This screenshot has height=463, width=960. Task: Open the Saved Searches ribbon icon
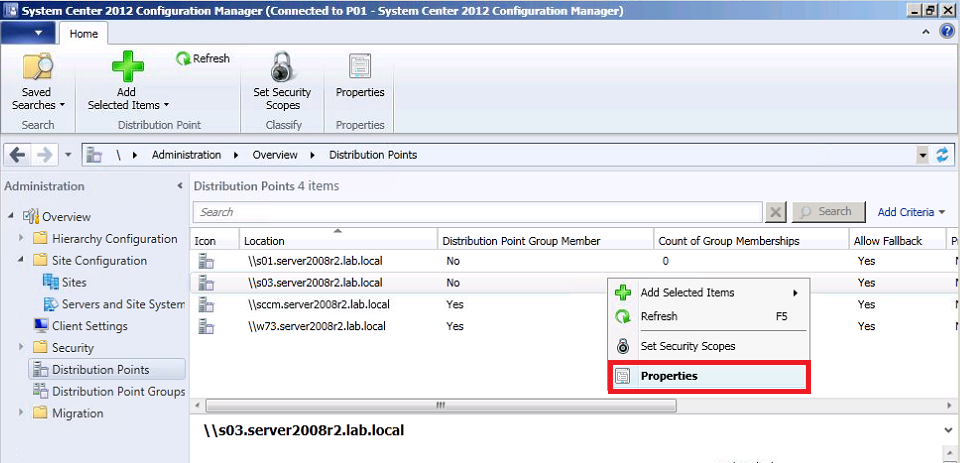coord(37,67)
